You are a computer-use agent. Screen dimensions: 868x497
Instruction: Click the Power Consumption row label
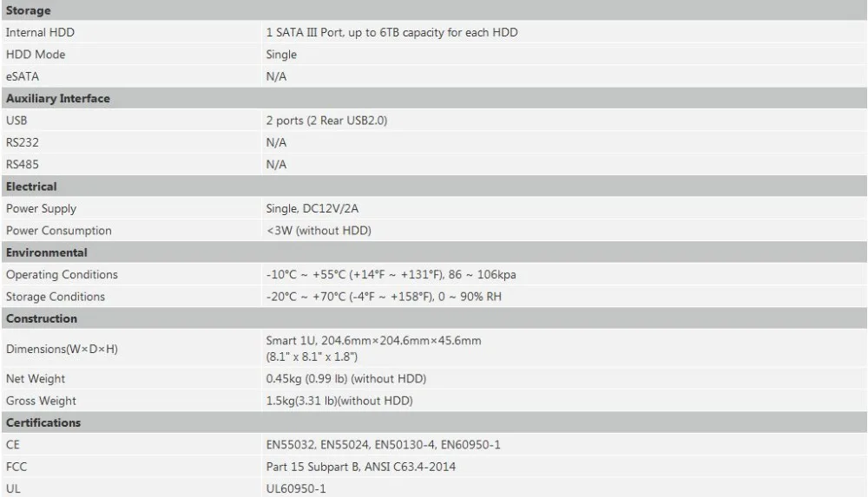[x=59, y=231]
